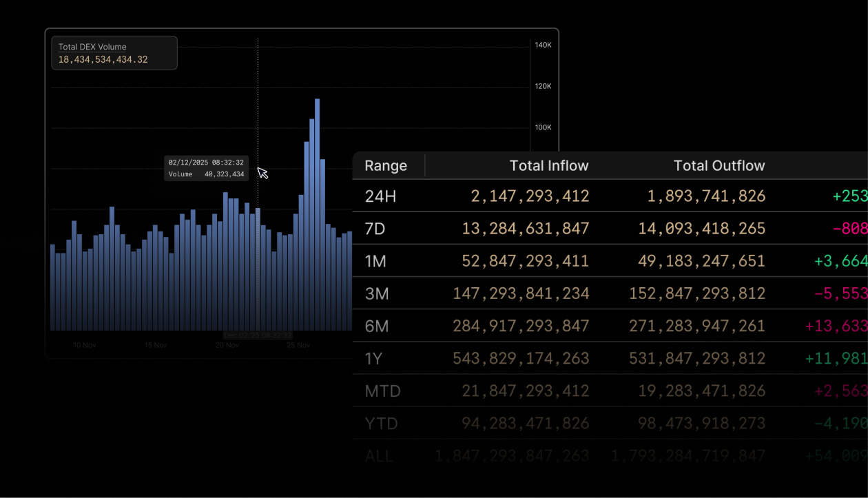The width and height of the screenshot is (868, 498).
Task: Click the 140K axis label
Action: click(x=544, y=45)
